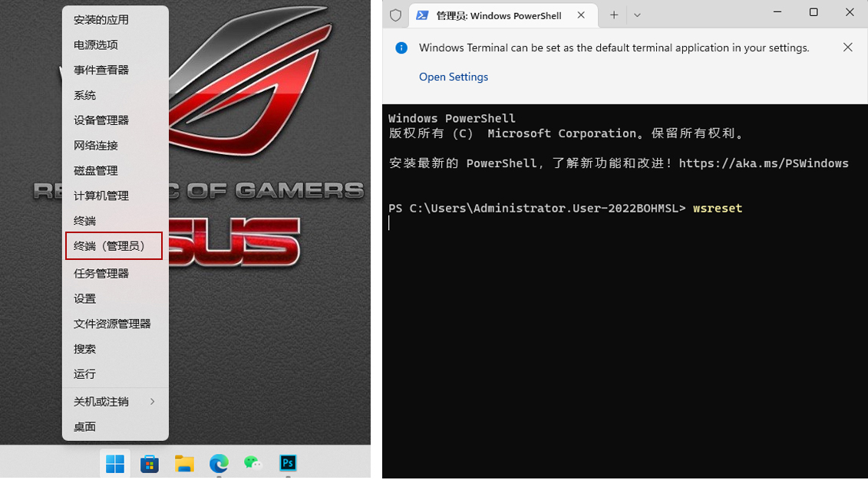Open WeChat from the taskbar
868x480 pixels.
pos(252,464)
